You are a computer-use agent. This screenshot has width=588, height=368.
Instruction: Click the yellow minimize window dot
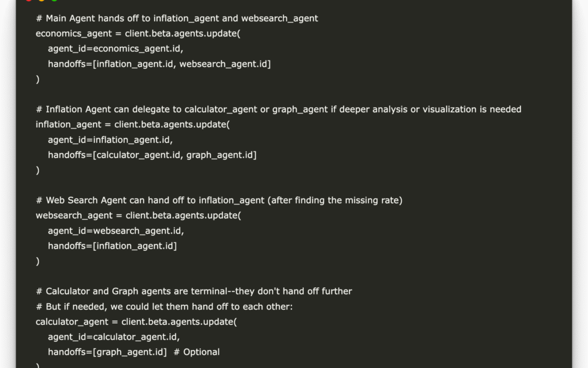[41, 1]
